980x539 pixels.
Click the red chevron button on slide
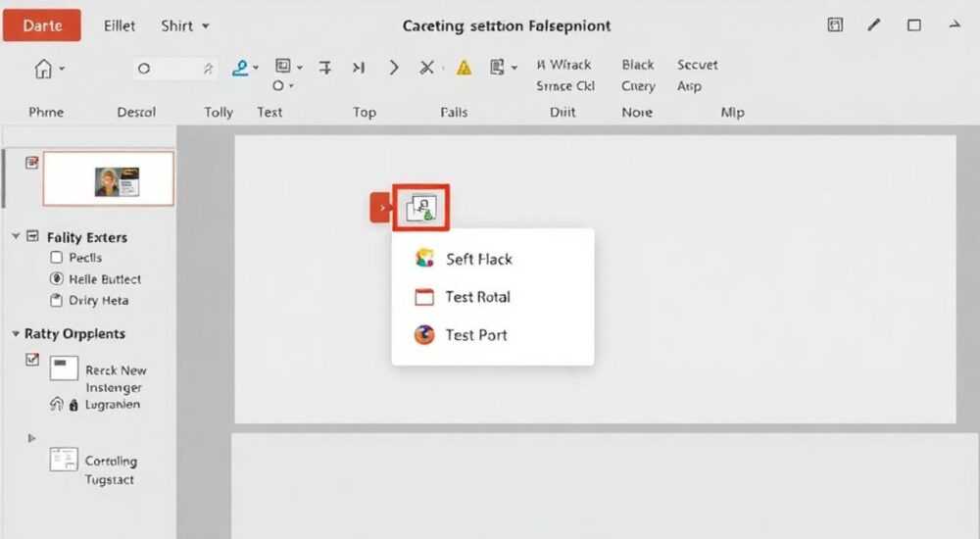click(x=381, y=208)
